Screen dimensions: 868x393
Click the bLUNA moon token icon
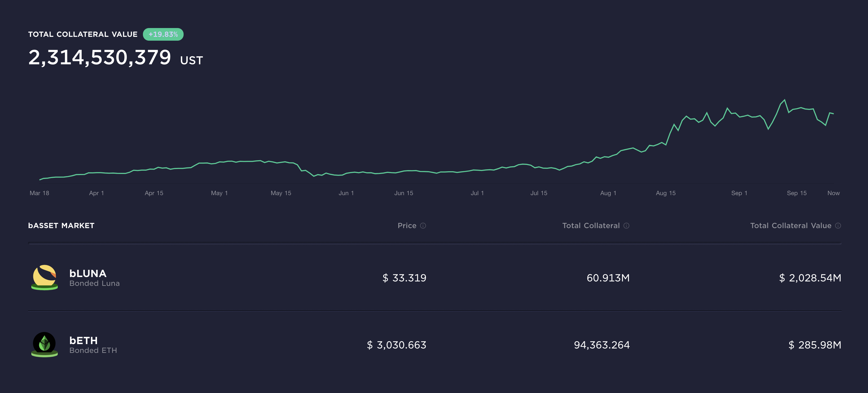tap(45, 277)
